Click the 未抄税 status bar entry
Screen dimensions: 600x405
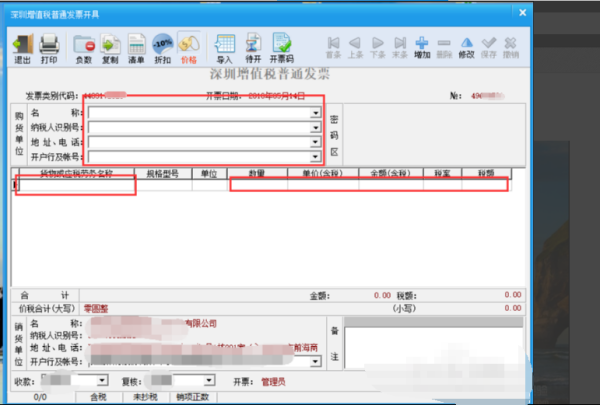[145, 397]
